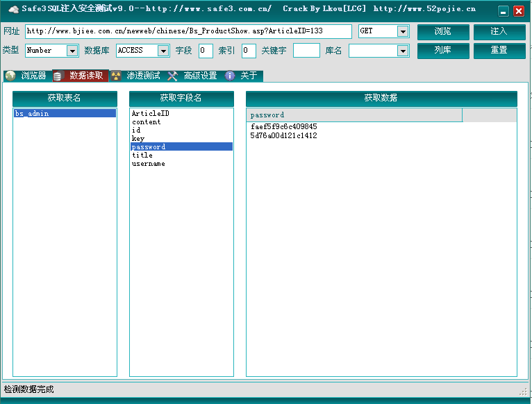Click the resize grip in the status bar corner
This screenshot has width=532, height=404.
[523, 392]
